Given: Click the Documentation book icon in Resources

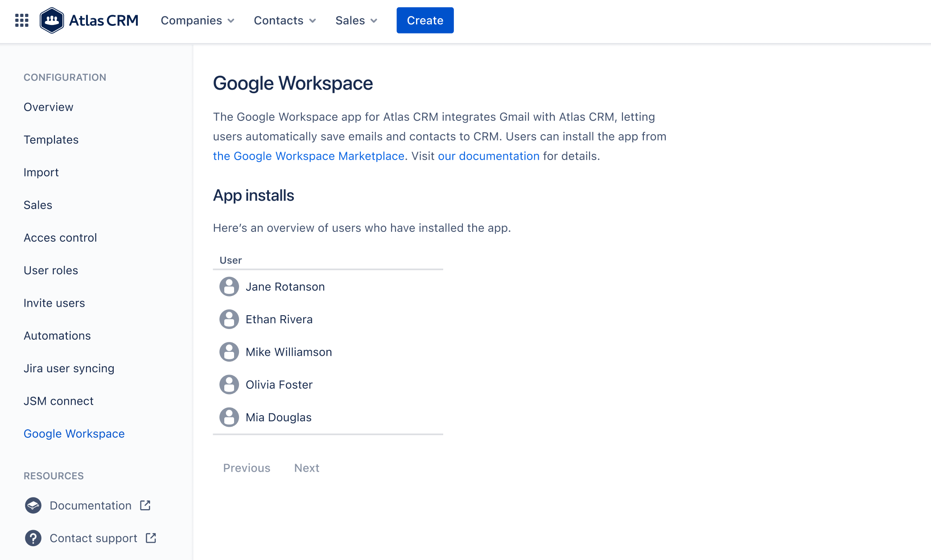Looking at the screenshot, I should click(33, 505).
